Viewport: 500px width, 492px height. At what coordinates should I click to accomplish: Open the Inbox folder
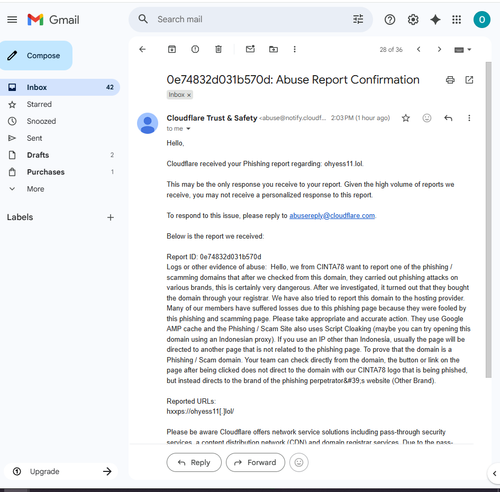coord(59,87)
